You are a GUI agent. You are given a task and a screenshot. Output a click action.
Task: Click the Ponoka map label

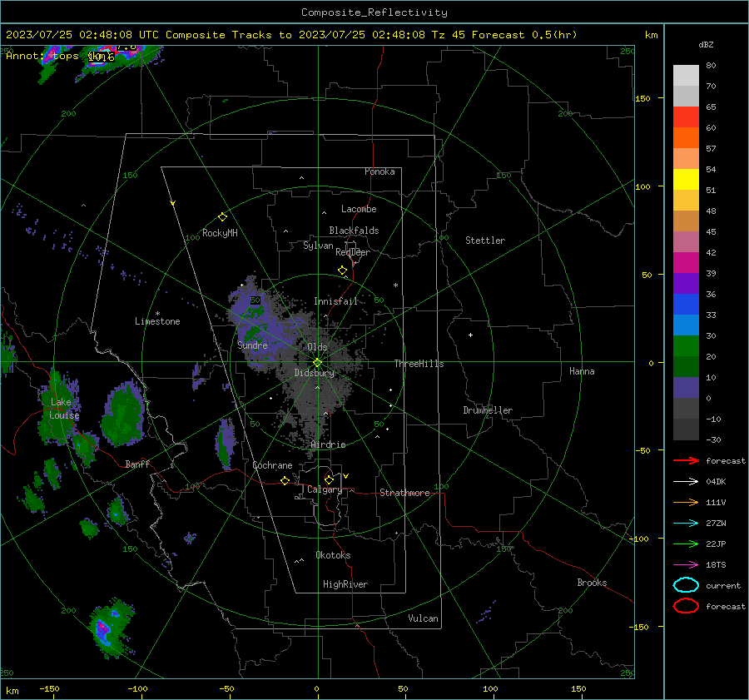coord(379,171)
